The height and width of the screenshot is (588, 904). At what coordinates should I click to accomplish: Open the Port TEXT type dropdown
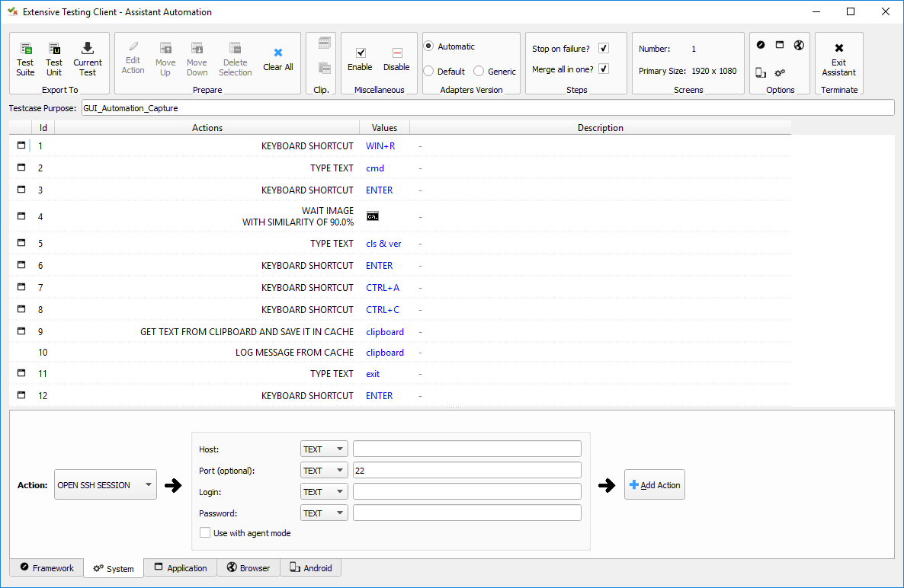324,471
